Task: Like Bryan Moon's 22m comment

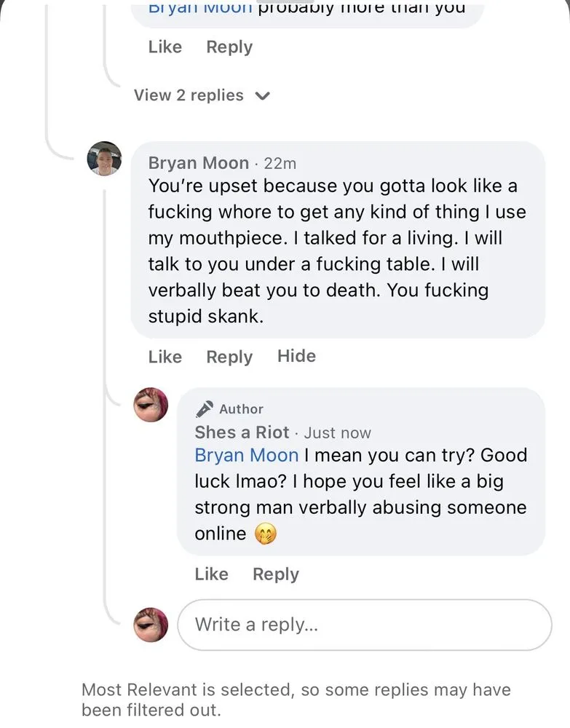Action: click(165, 357)
